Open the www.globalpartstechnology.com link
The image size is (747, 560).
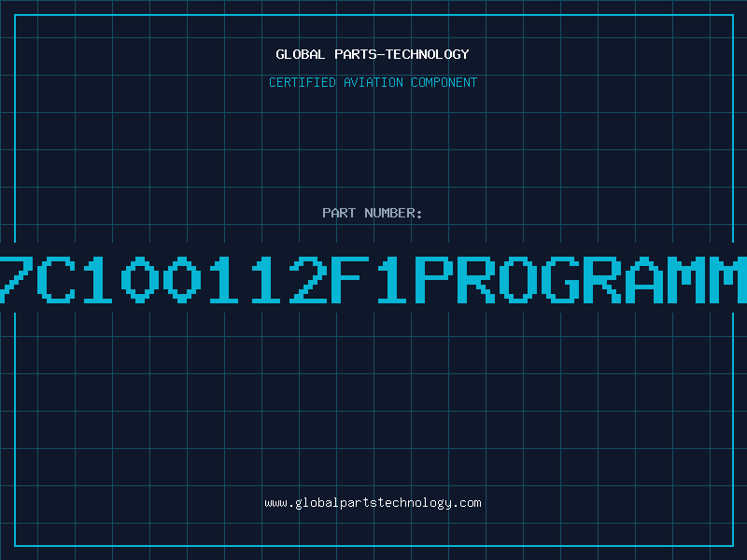pos(373,503)
